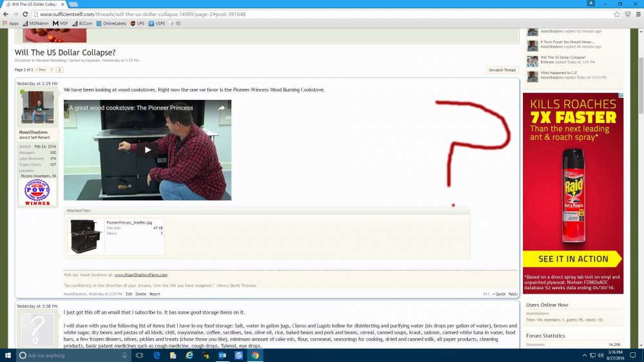Image resolution: width=644 pixels, height=362 pixels.
Task: Reply to the cookstove post
Action: click(513, 294)
